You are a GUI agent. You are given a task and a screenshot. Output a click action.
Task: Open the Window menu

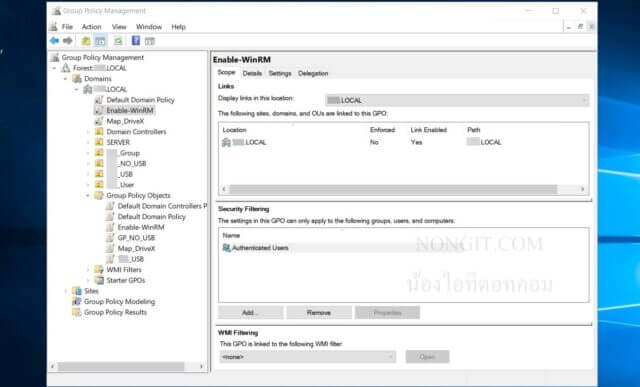click(x=149, y=27)
